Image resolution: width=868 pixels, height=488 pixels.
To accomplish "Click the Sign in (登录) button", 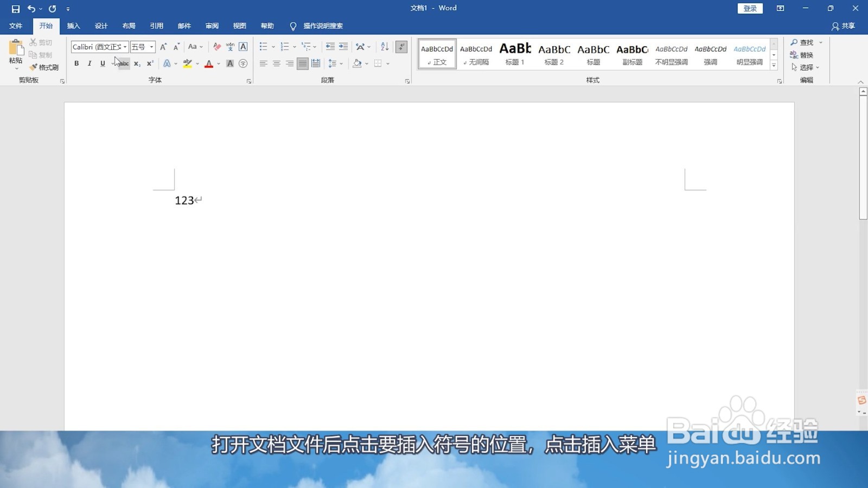I will coord(750,8).
